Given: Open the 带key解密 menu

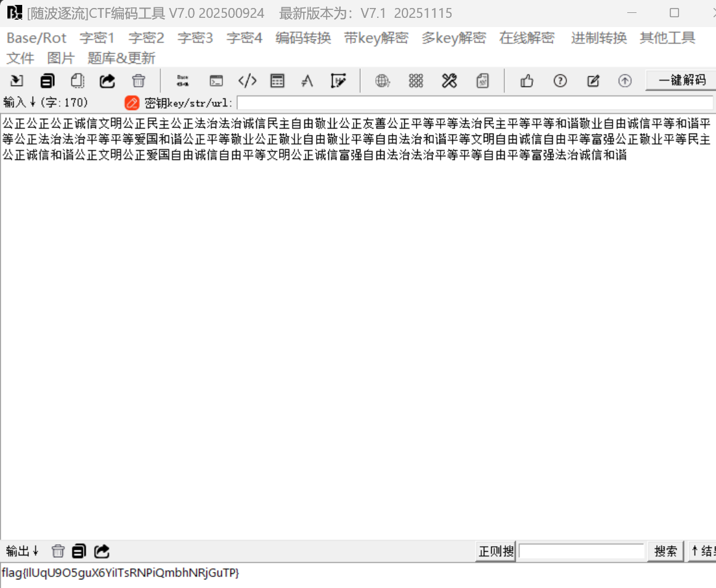Looking at the screenshot, I should [x=376, y=38].
